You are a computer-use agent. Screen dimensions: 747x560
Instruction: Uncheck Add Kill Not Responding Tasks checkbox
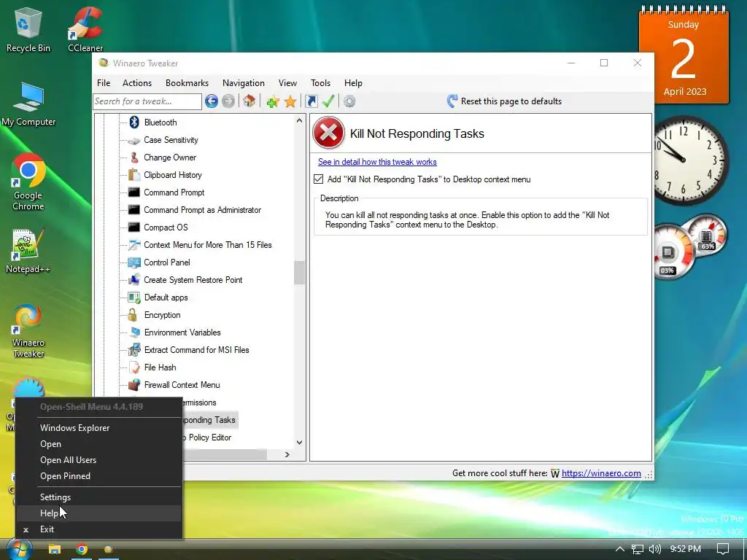(x=318, y=179)
